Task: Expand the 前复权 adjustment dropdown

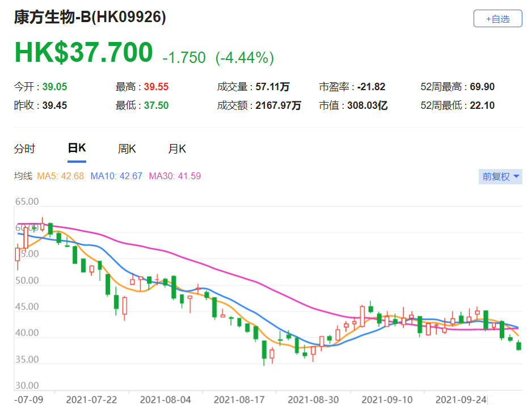Action: click(500, 176)
